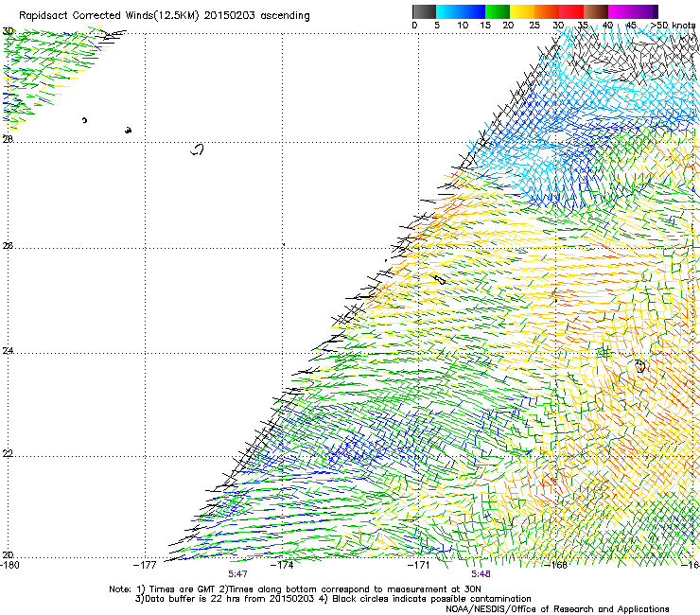Viewport: 700px width, 615px height.
Task: Click the legend tick label '45'
Action: click(631, 26)
